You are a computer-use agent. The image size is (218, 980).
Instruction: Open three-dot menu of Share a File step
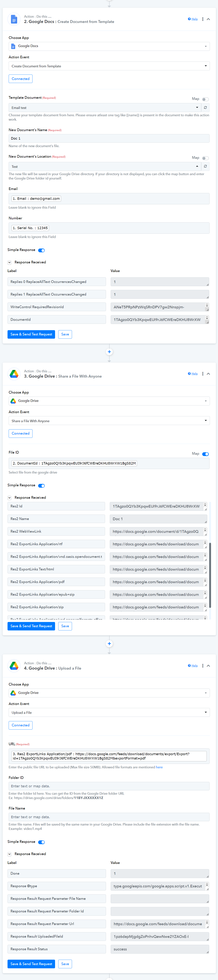203,374
